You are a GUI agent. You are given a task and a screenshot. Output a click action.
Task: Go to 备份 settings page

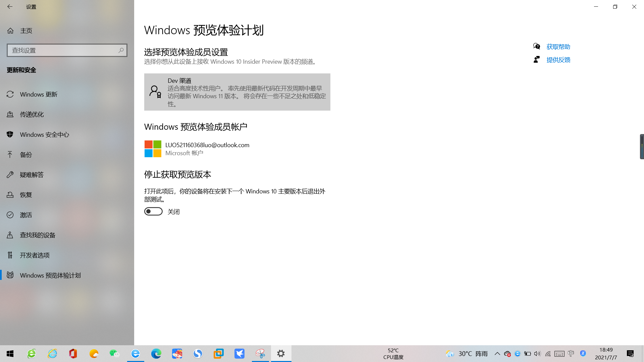pos(67,155)
